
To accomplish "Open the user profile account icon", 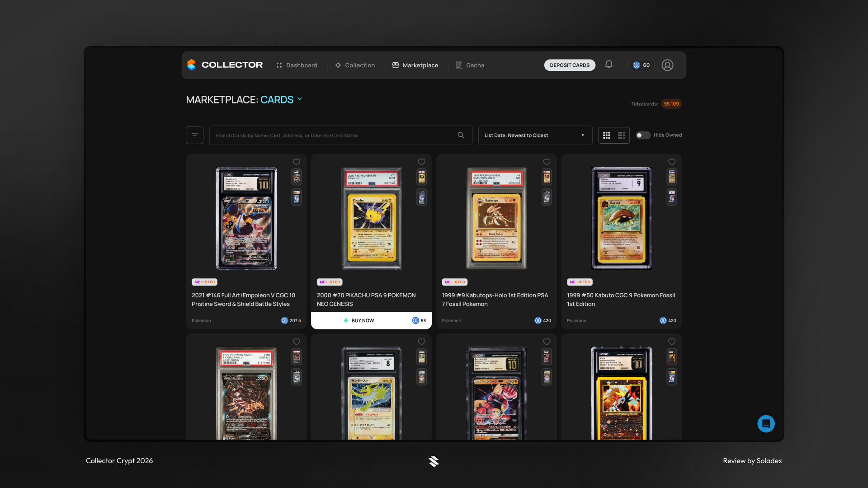I will tap(668, 65).
